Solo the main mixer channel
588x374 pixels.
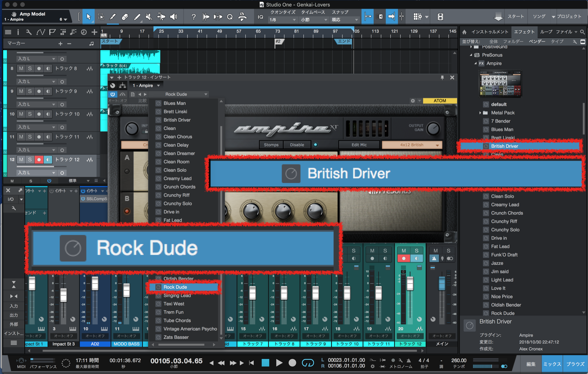pos(448,251)
